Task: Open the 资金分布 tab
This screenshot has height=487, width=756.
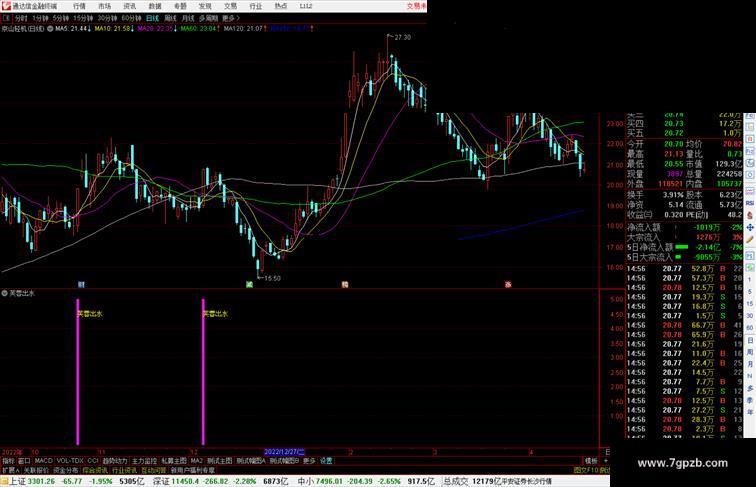Action: click(x=66, y=470)
